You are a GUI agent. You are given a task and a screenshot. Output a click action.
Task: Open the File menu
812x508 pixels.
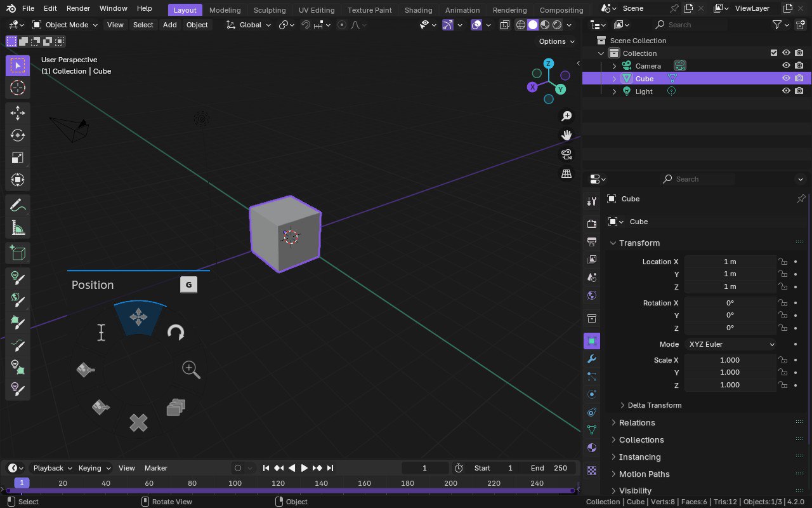(x=28, y=8)
